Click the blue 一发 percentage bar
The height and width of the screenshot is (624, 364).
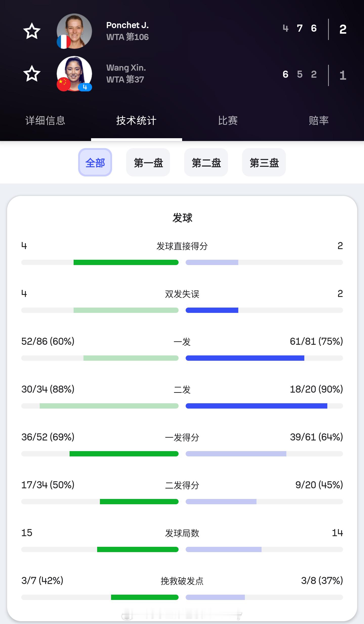245,358
